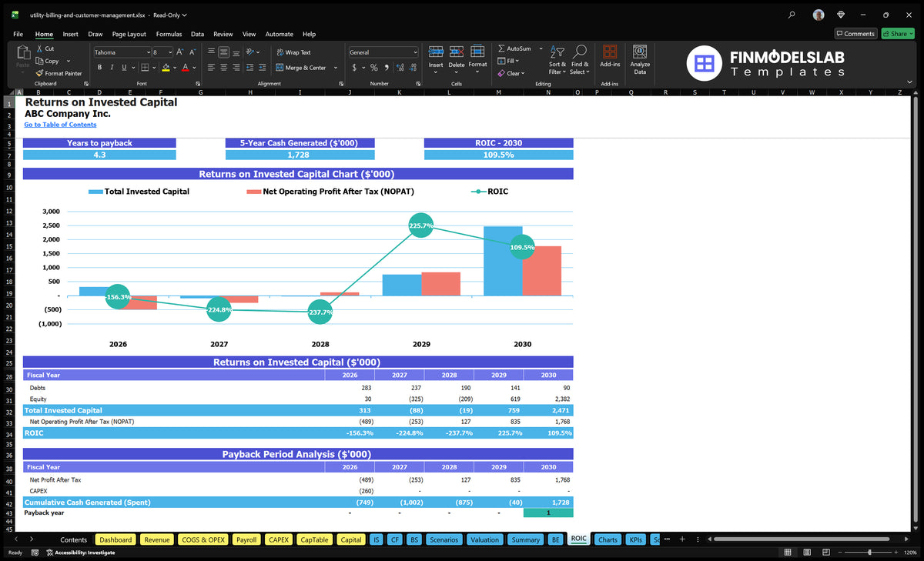The height and width of the screenshot is (561, 924).
Task: Increase font size icon
Action: pos(180,52)
